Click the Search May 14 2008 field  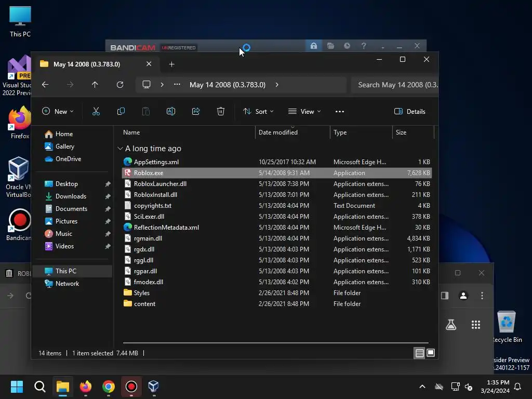tap(395, 85)
